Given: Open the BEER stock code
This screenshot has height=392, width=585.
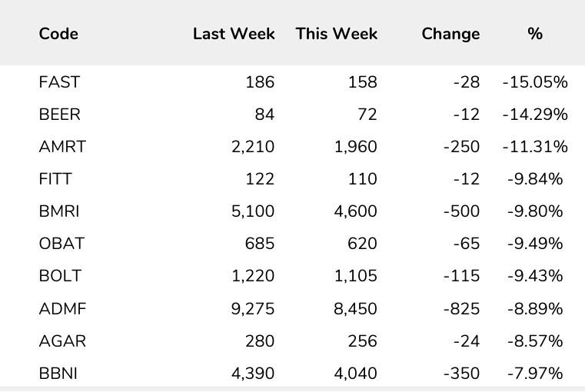Looking at the screenshot, I should 59,115.
